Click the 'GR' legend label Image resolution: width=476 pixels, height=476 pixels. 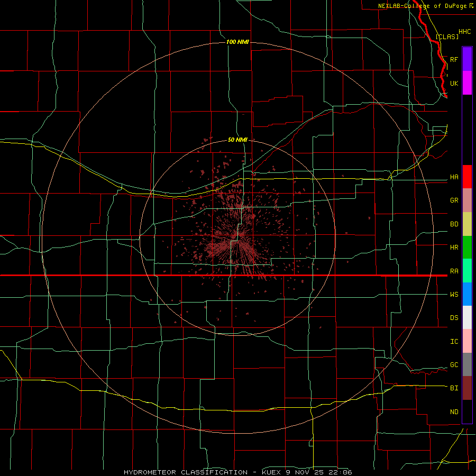(454, 200)
